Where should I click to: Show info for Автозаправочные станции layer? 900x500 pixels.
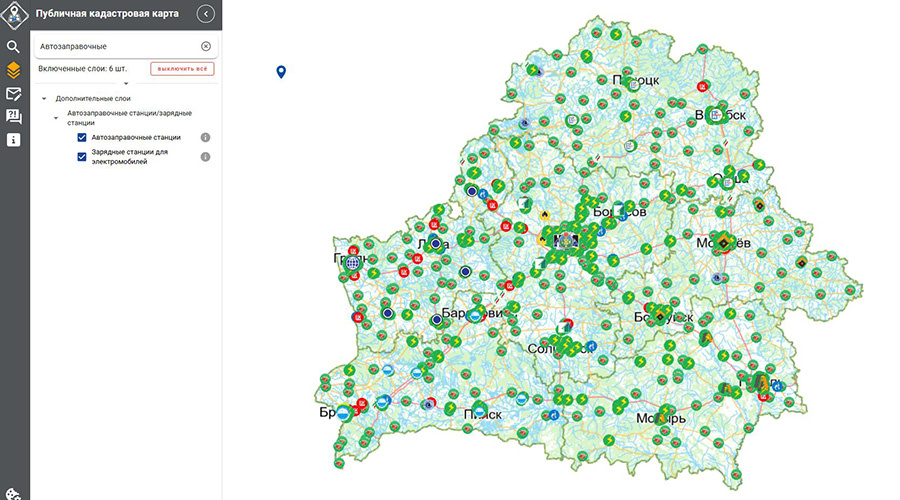pos(205,138)
